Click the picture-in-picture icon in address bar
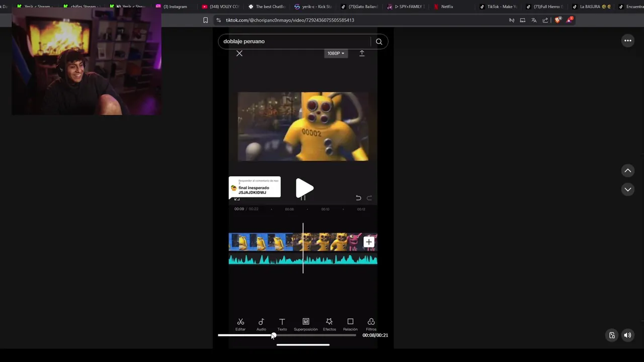 523,20
